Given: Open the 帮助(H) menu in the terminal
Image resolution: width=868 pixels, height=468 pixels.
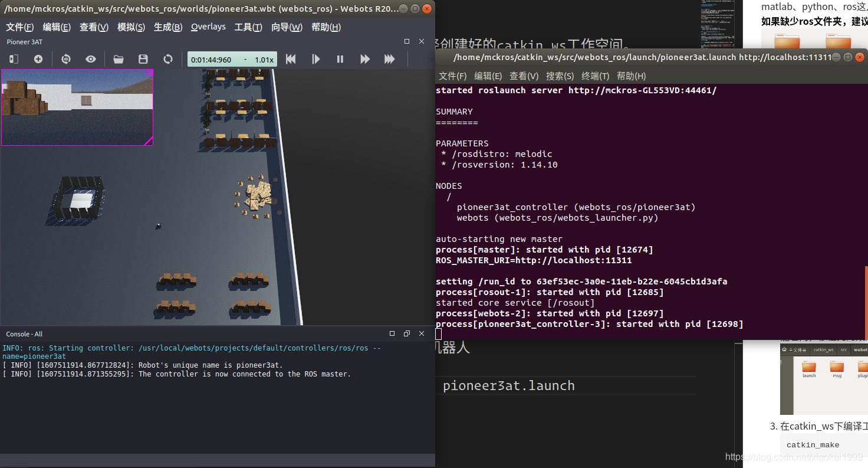Looking at the screenshot, I should pos(632,76).
